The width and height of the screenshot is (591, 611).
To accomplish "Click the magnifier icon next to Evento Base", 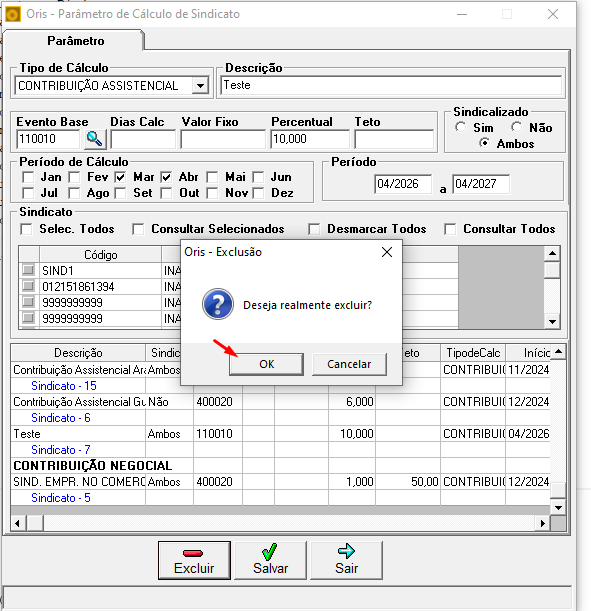I will 95,139.
